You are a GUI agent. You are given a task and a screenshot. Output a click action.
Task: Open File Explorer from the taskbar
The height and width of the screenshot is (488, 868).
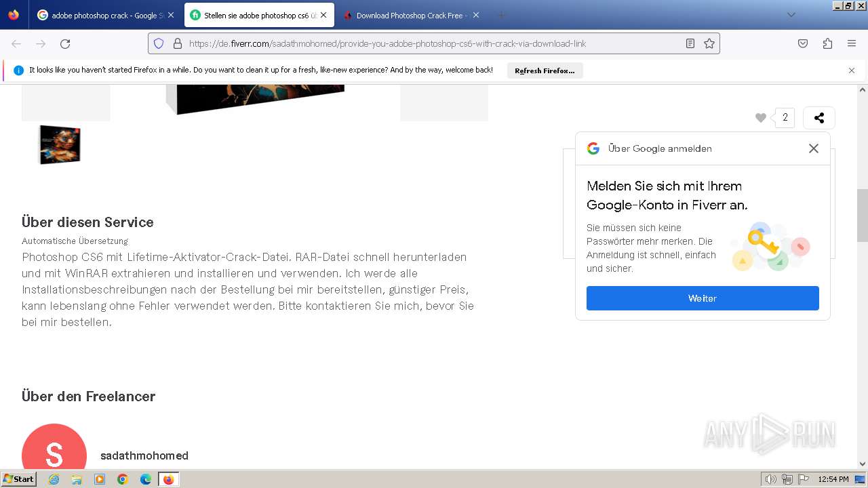(x=77, y=479)
